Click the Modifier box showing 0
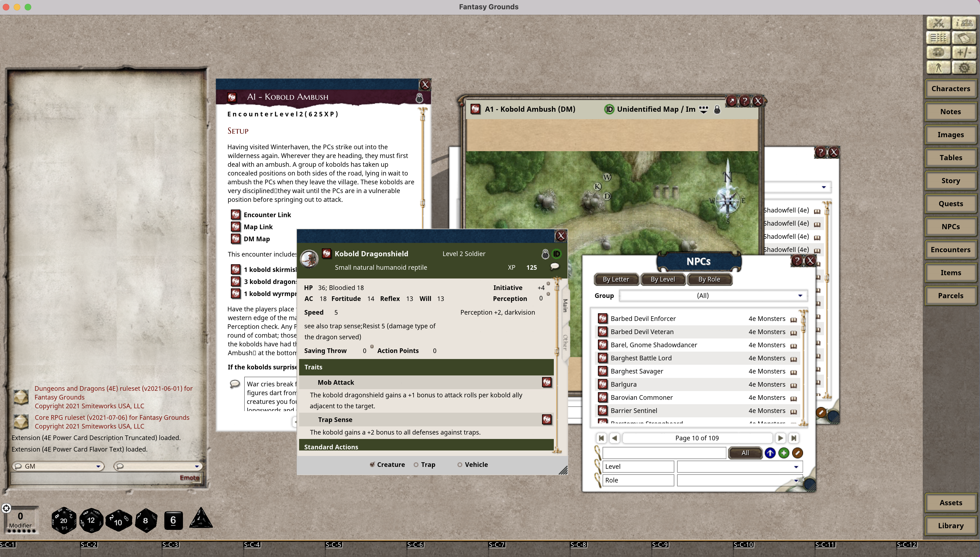 (20, 519)
